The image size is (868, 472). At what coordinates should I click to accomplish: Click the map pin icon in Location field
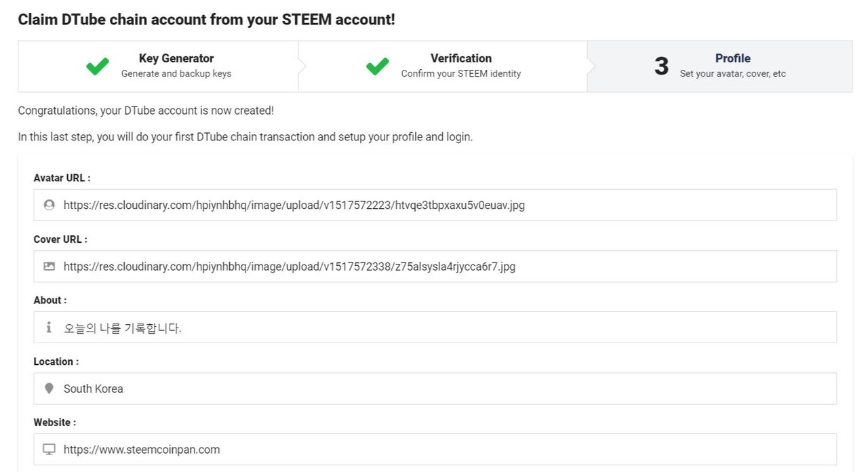pos(49,389)
